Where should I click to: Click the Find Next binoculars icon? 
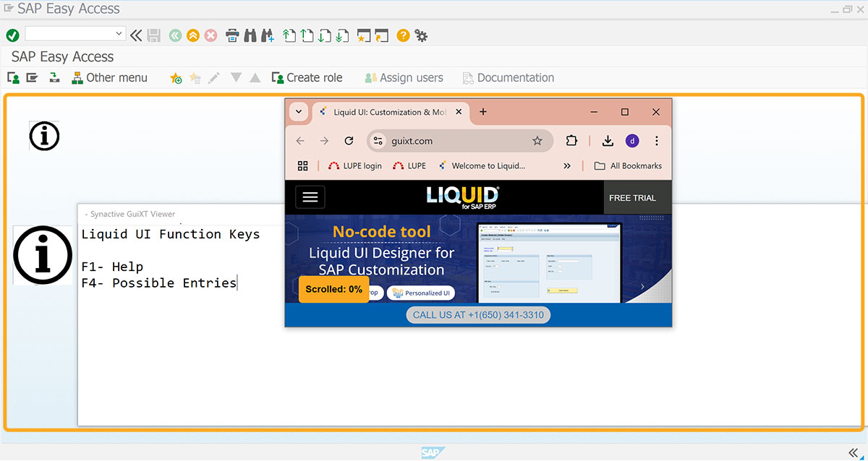(x=268, y=35)
